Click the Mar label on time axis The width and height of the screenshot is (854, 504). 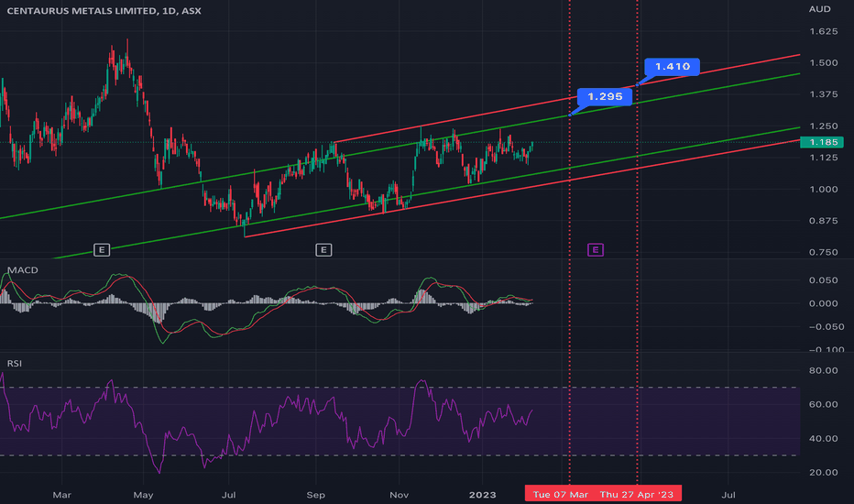pos(61,495)
